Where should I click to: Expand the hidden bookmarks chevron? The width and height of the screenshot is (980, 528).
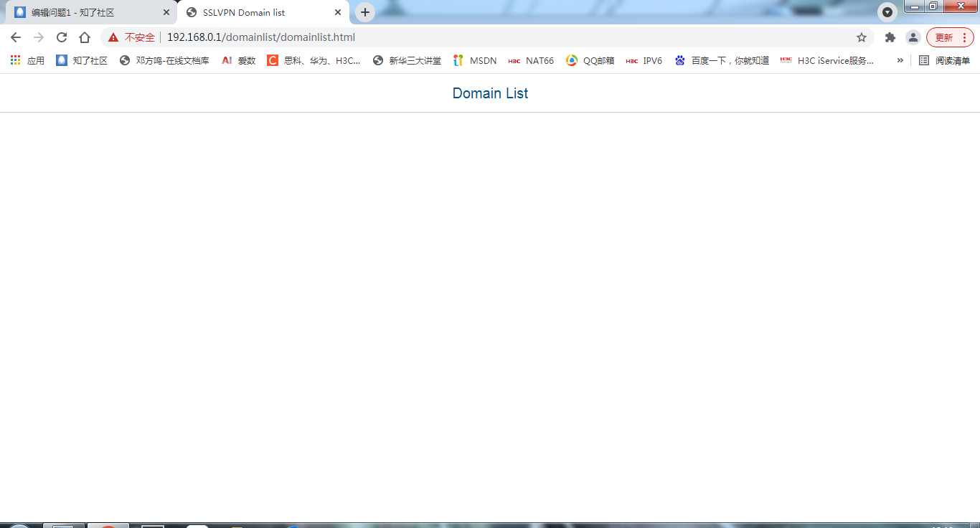pyautogui.click(x=900, y=60)
